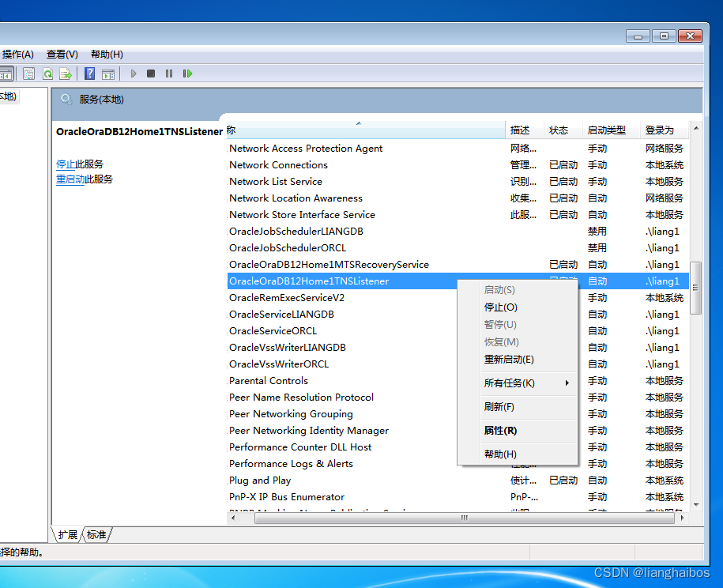723x588 pixels.
Task: Choose 停止(O) in the context menu
Action: point(500,307)
